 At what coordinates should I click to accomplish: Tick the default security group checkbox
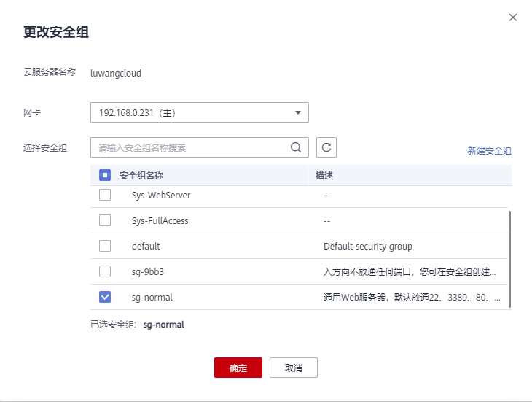105,246
